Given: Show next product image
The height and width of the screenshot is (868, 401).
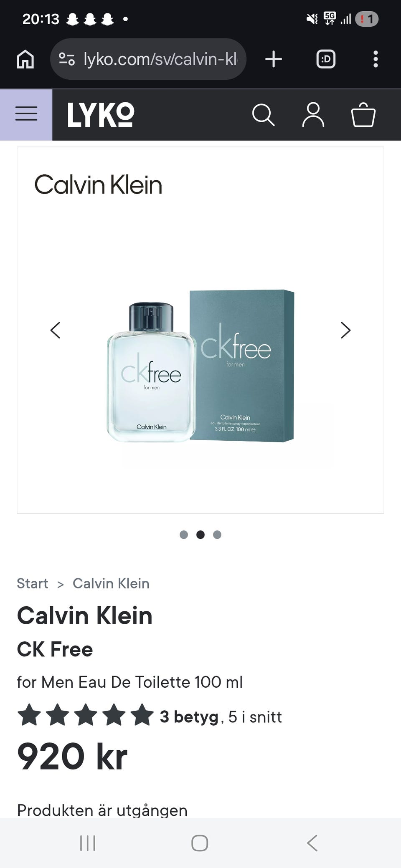Looking at the screenshot, I should point(345,330).
